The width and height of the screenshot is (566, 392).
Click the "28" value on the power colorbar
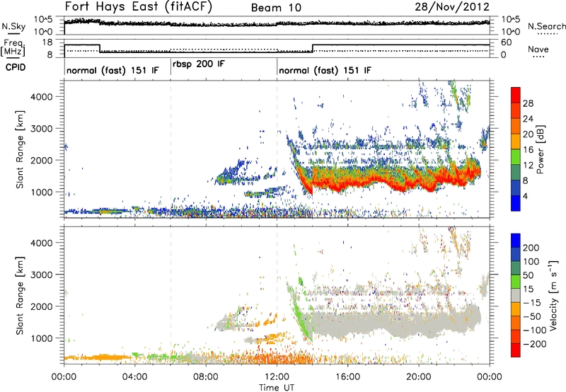(x=528, y=103)
